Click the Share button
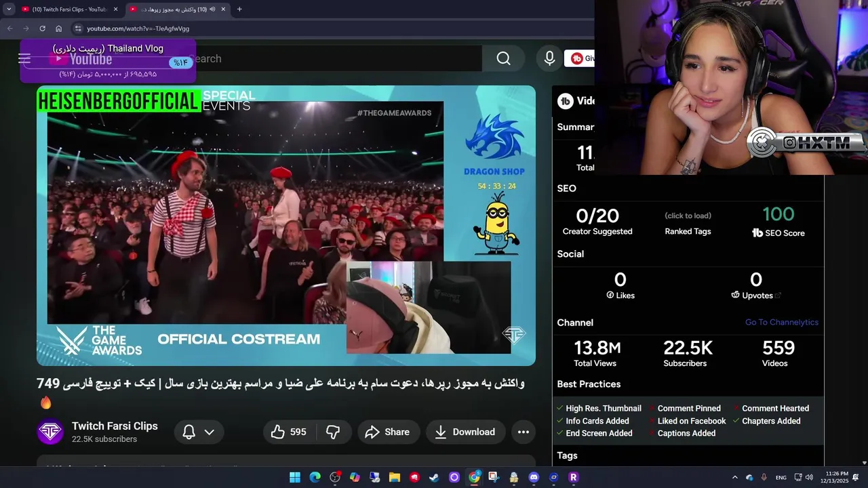 [388, 432]
